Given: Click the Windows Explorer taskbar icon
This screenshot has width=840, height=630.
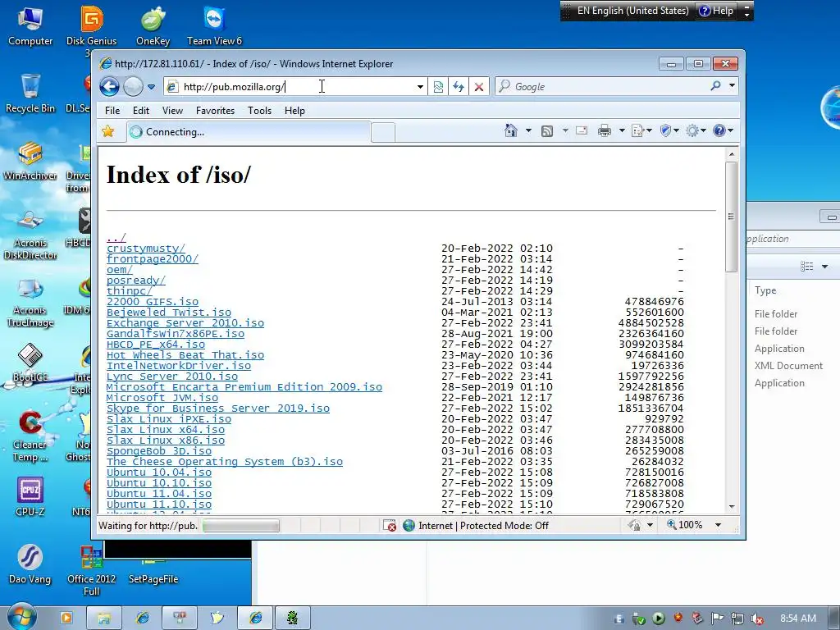Looking at the screenshot, I should [x=104, y=619].
